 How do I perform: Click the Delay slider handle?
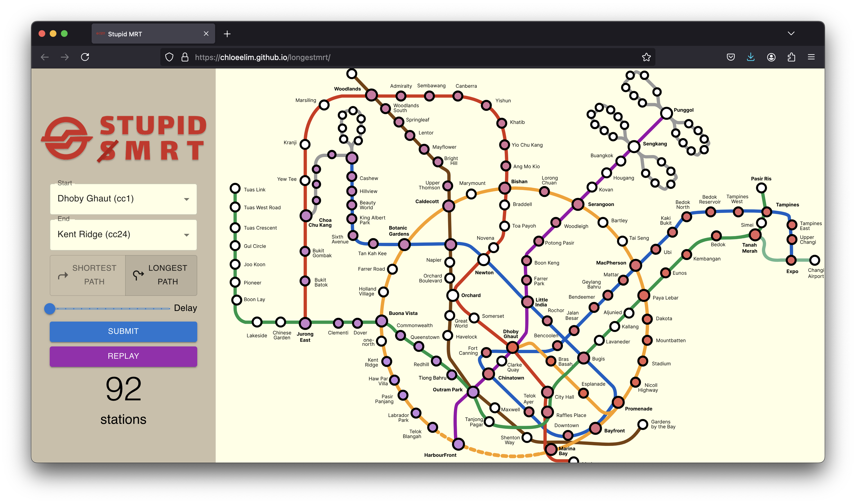[50, 308]
